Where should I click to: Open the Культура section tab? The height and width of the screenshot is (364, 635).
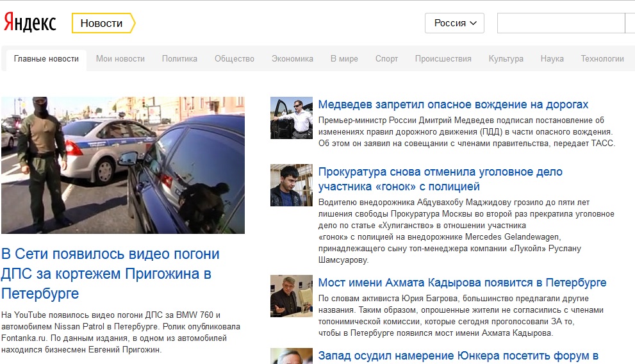click(x=506, y=59)
